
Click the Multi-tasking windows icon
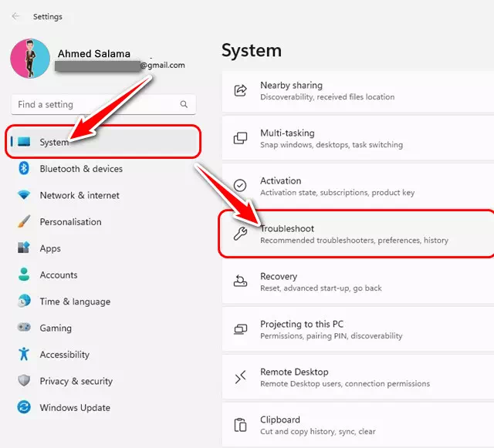coord(240,138)
